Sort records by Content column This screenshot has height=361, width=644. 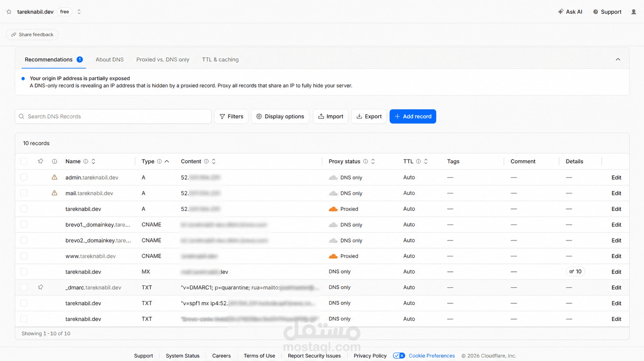coord(214,161)
